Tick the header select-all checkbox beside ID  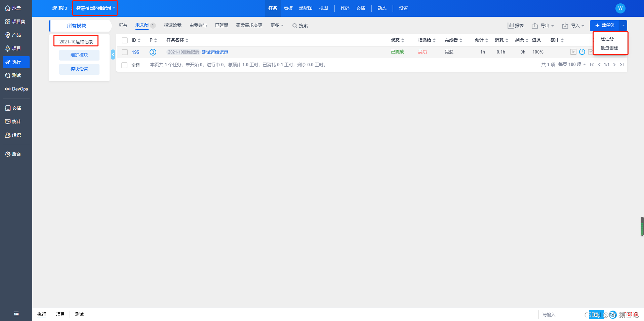(x=125, y=40)
